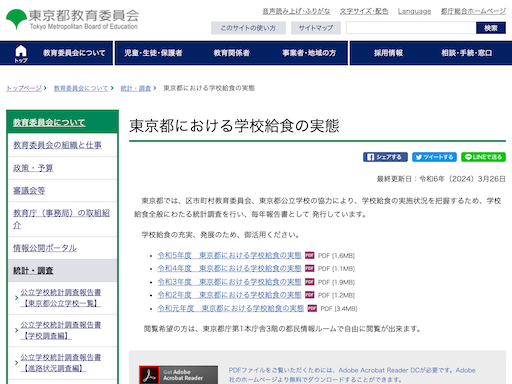Image resolution: width=512 pixels, height=384 pixels.
Task: Open the 採用情報 navigation menu
Action: click(388, 53)
